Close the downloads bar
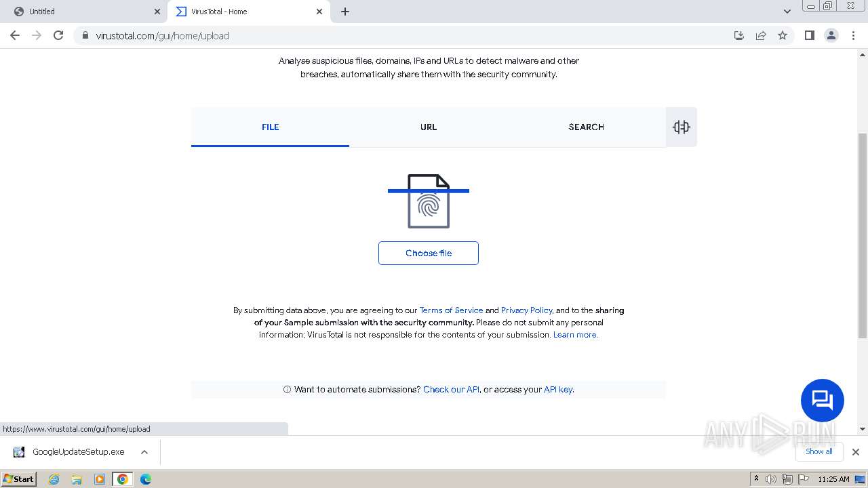868x488 pixels. [x=855, y=452]
